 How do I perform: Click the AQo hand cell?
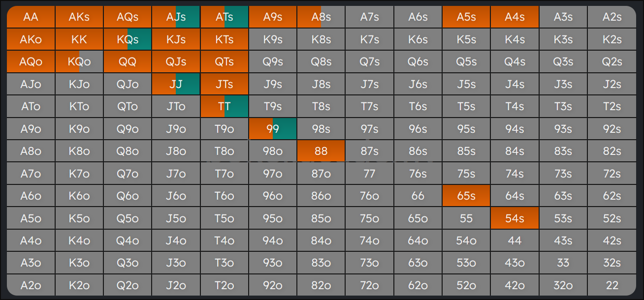pos(31,62)
